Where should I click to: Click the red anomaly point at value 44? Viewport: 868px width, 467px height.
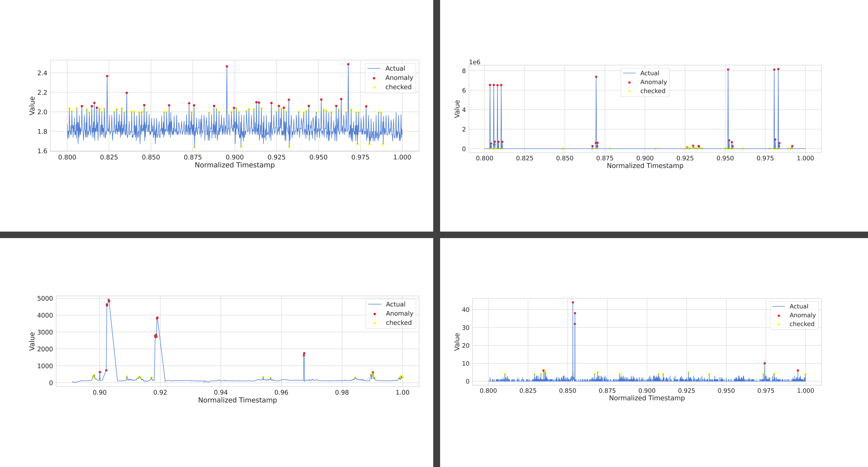(573, 303)
